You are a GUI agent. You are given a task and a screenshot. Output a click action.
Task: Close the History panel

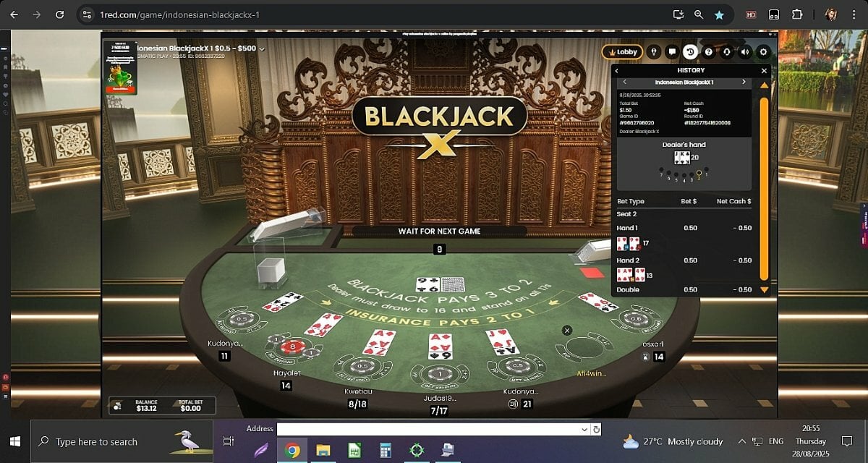(764, 71)
